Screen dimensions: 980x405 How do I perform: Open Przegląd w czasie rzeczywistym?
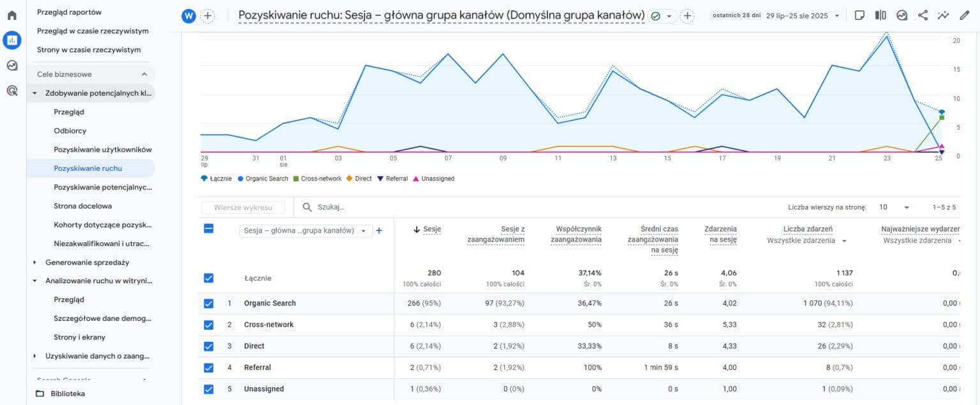tap(93, 31)
